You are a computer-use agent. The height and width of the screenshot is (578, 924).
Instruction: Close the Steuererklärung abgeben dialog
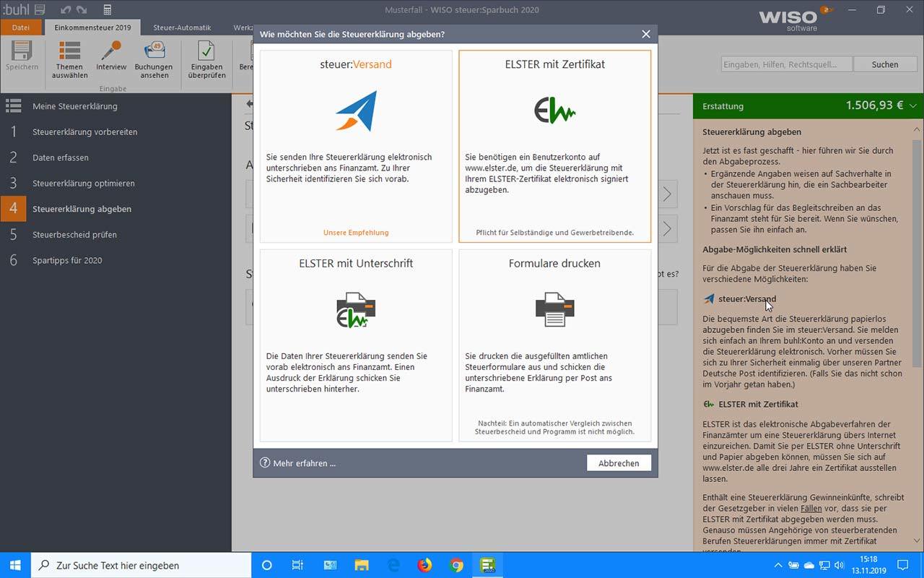coord(646,34)
